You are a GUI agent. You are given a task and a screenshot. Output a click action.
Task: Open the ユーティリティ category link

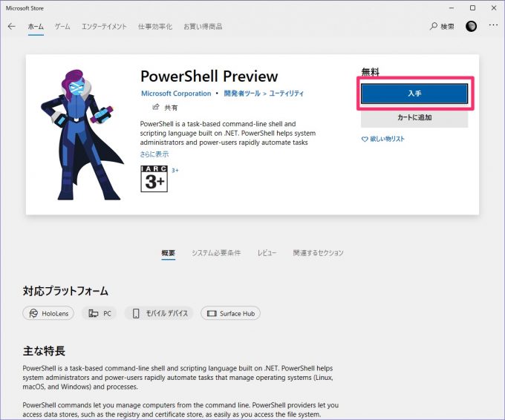287,93
